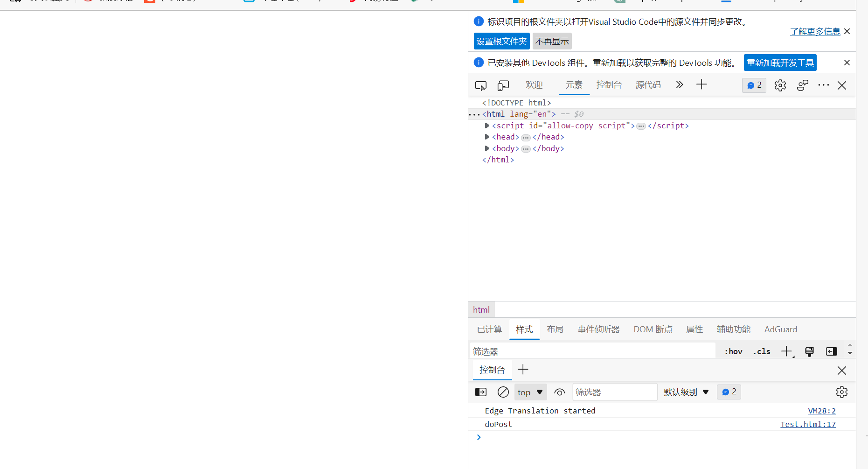Image resolution: width=868 pixels, height=469 pixels.
Task: Click the console prompt line
Action: (662, 437)
